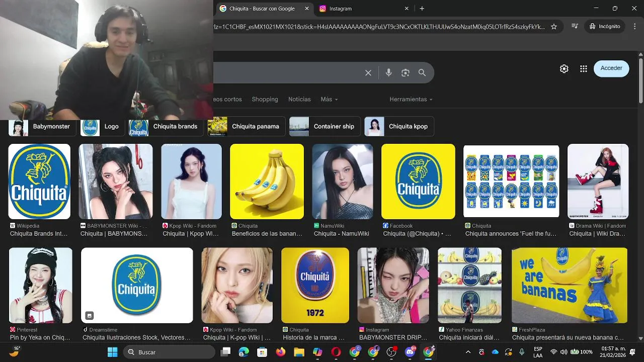Expand the Más dropdown menu

329,100
